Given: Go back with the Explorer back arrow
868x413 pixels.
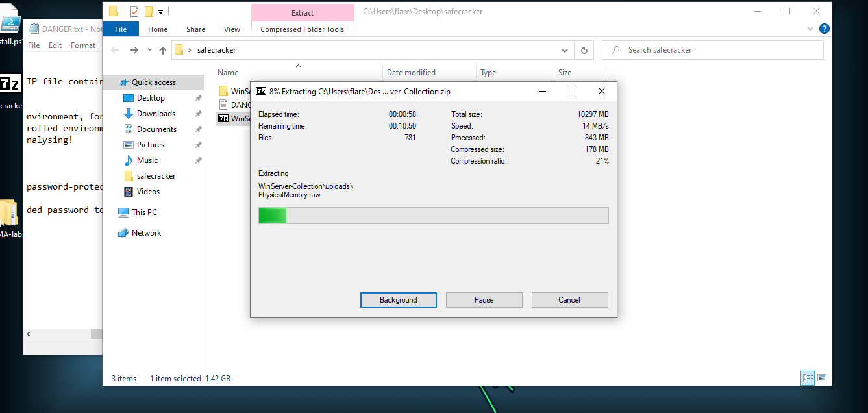Looking at the screenshot, I should tap(116, 50).
